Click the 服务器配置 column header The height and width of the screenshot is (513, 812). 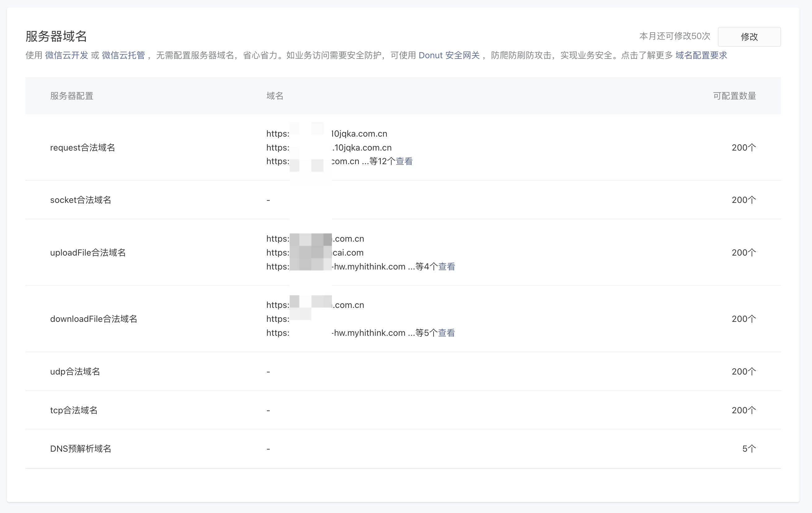[72, 96]
